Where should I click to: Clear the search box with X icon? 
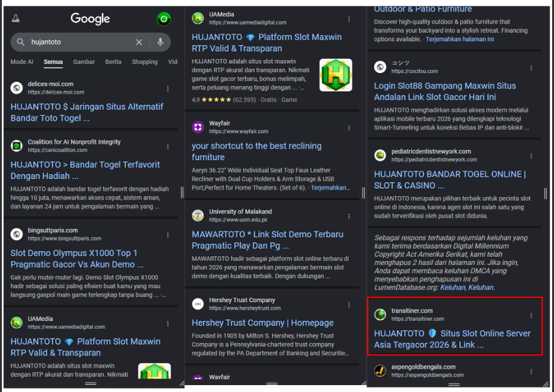(139, 42)
